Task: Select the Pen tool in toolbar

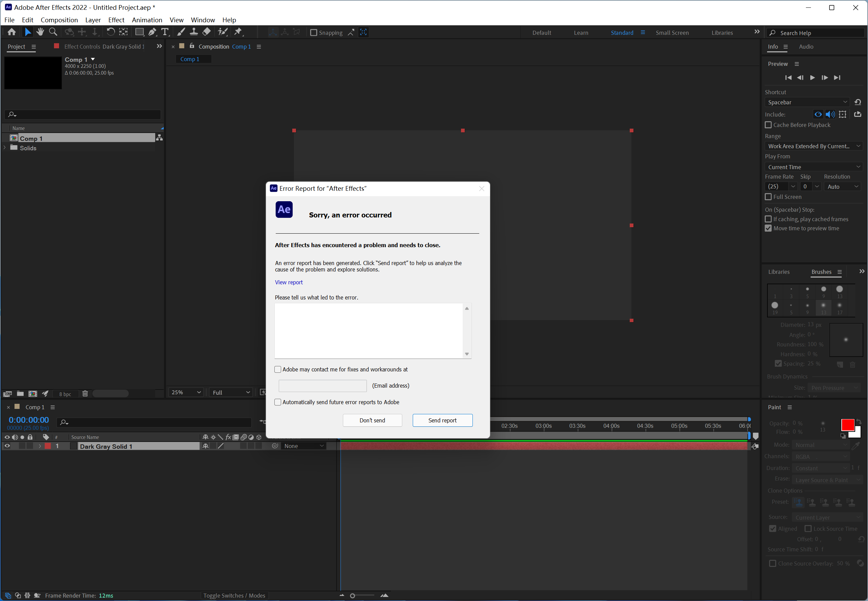Action: click(x=152, y=32)
